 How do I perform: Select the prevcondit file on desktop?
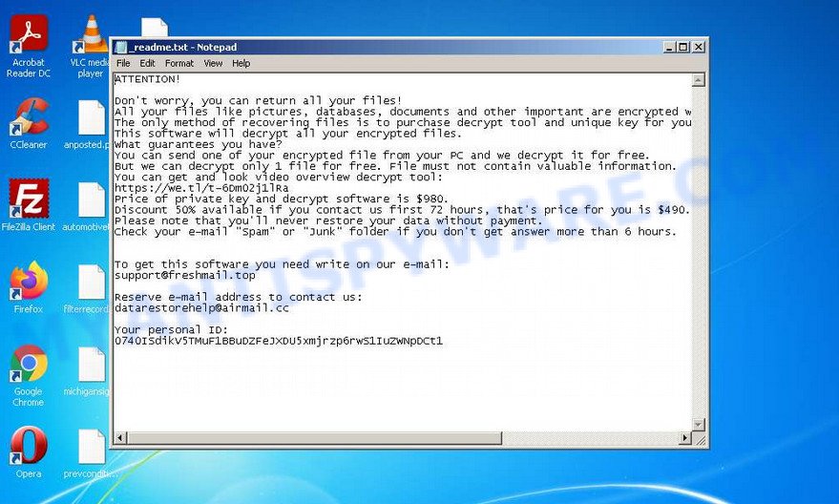pos(90,453)
